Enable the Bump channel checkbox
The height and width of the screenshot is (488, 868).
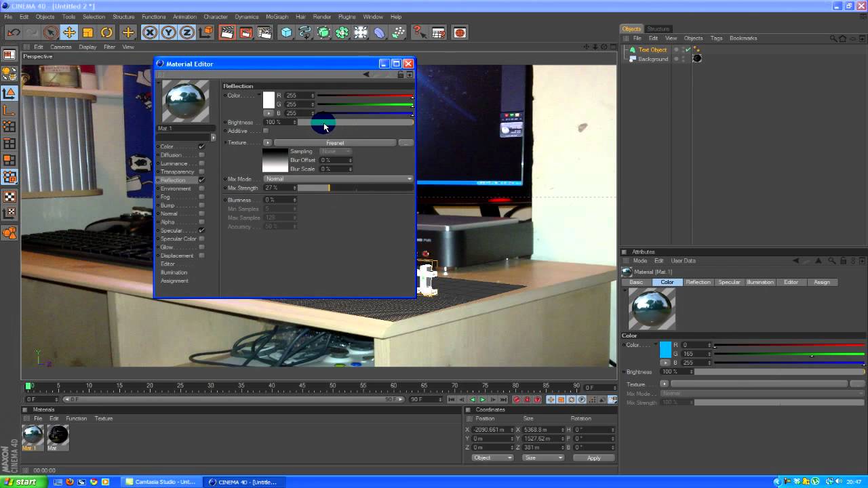tap(201, 205)
